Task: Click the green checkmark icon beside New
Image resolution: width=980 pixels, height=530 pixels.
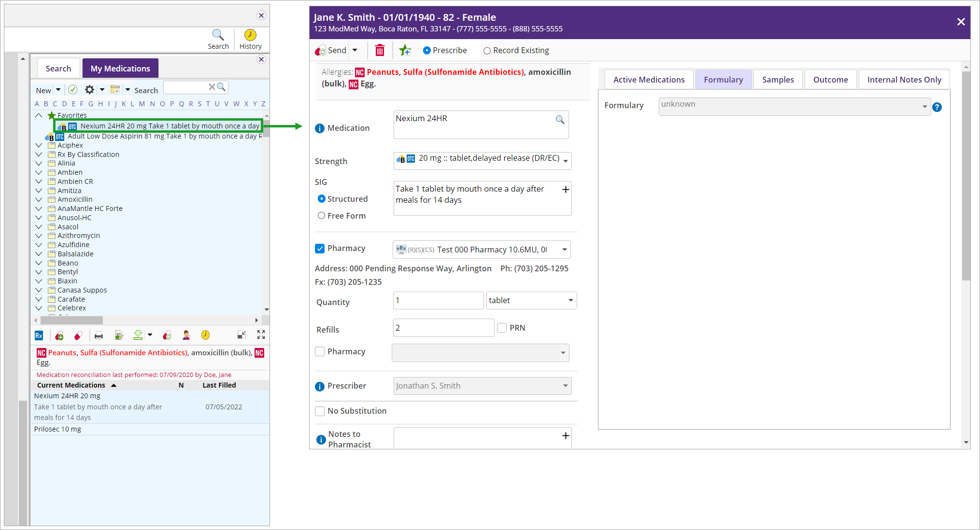Action: (x=73, y=89)
